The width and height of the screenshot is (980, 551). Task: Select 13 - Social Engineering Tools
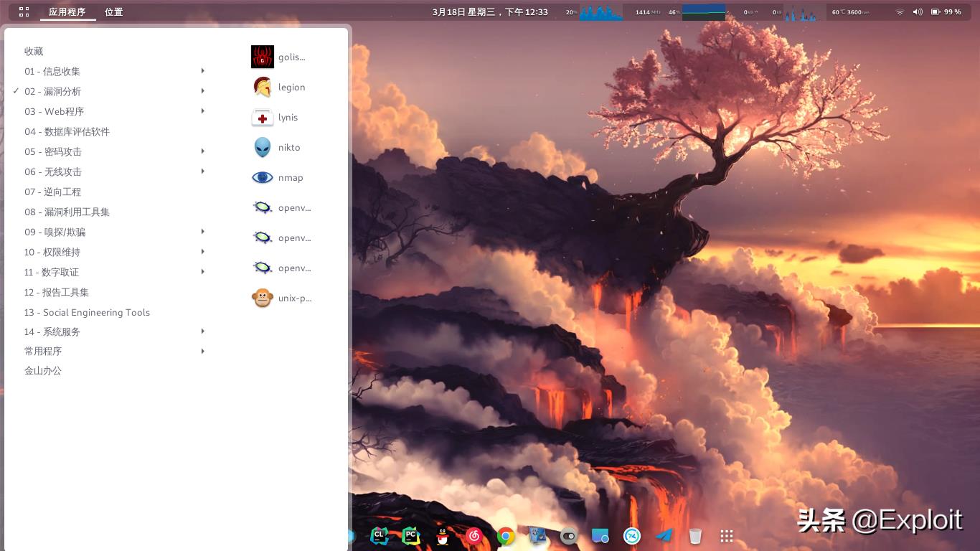tap(87, 312)
